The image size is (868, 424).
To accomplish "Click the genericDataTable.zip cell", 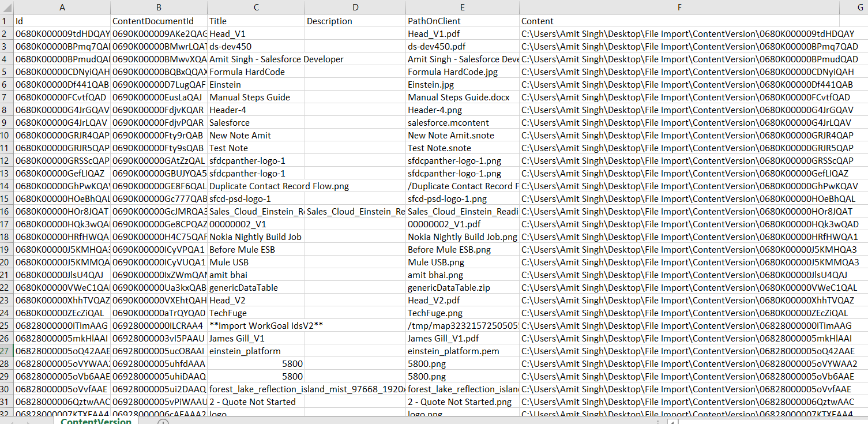I will click(x=463, y=287).
